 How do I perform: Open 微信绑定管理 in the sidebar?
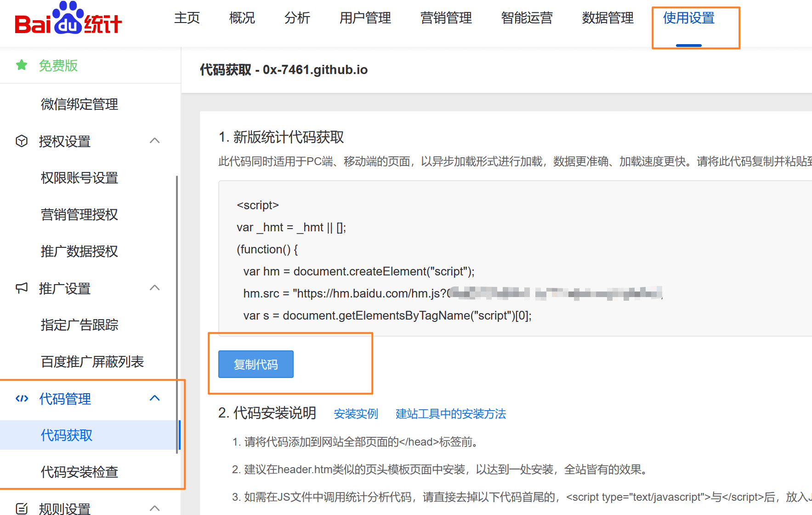tap(79, 104)
